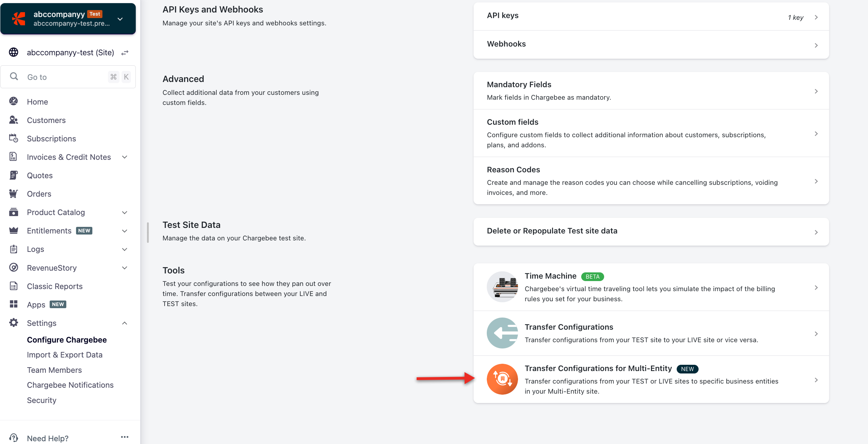Open the API keys settings row
The image size is (868, 444).
click(651, 16)
